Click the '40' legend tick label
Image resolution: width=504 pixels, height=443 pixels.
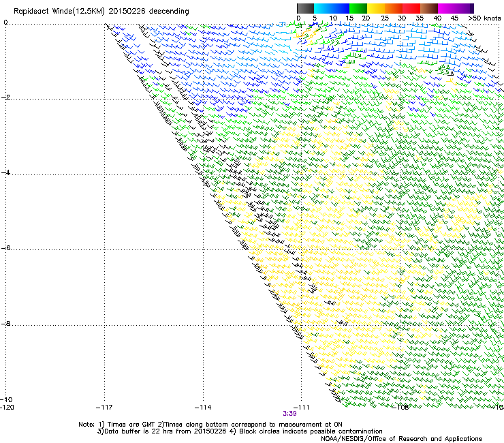[437, 18]
